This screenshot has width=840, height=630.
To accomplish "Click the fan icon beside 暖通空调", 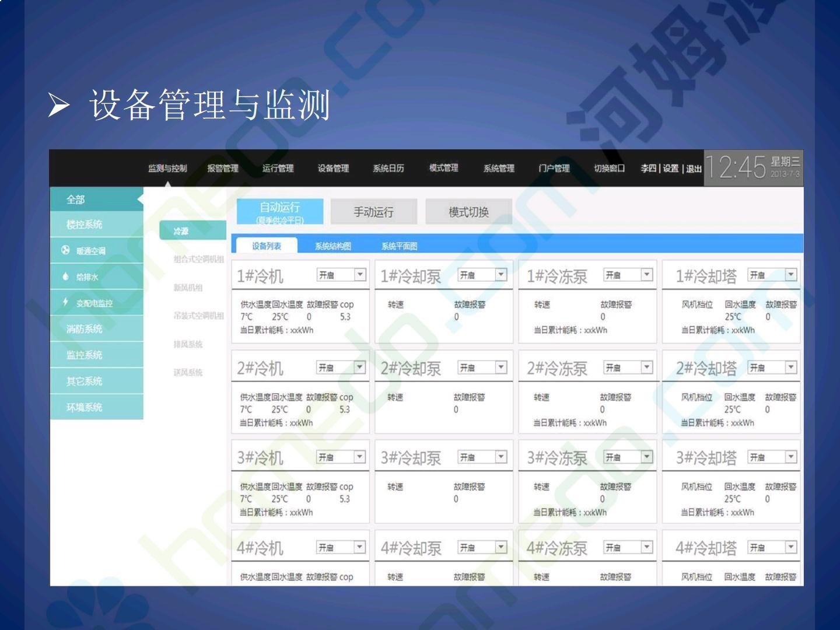I will click(65, 250).
